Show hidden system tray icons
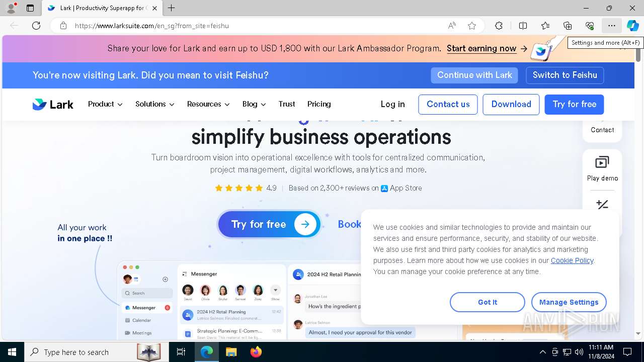The width and height of the screenshot is (644, 362). coord(542,352)
